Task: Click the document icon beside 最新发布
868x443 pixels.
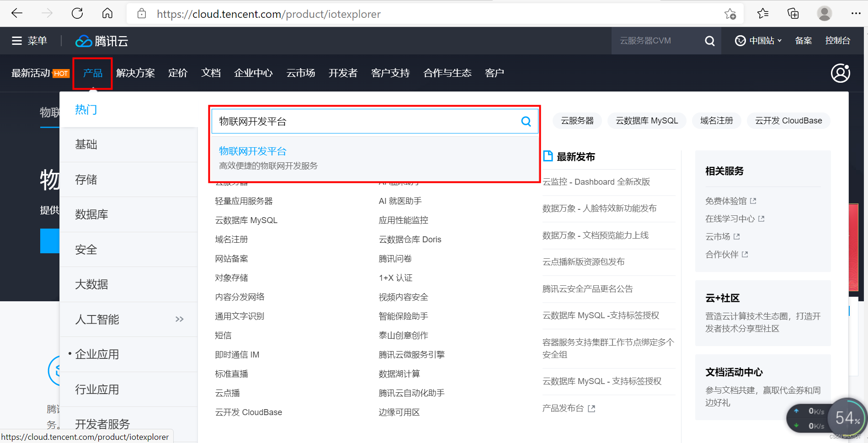Action: [x=548, y=156]
